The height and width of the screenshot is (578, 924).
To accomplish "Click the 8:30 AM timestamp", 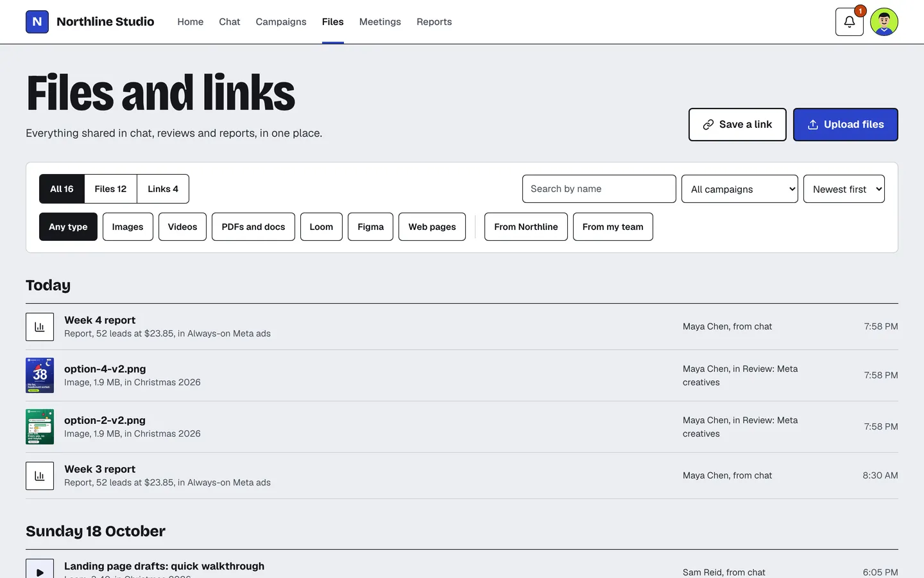I will 880,476.
